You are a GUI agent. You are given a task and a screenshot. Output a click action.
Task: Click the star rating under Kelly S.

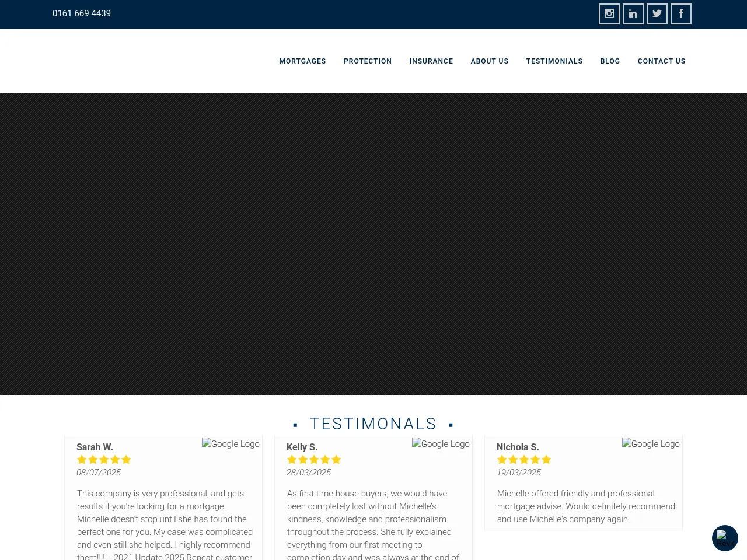point(314,460)
